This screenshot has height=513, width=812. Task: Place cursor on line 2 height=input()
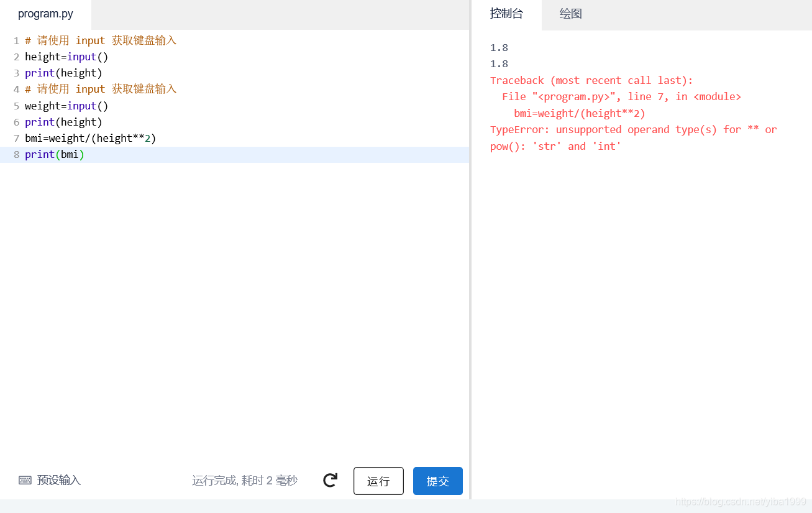tap(66, 57)
